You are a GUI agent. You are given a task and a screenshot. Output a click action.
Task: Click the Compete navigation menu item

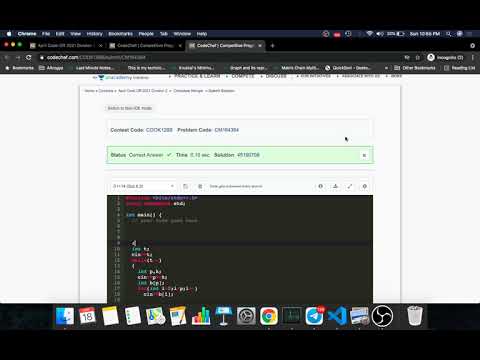(x=243, y=76)
